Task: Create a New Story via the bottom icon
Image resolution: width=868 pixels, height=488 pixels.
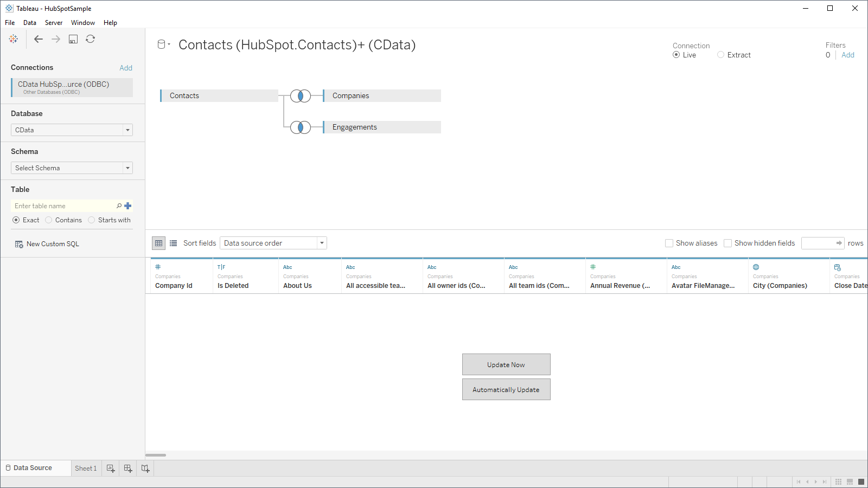Action: tap(145, 468)
